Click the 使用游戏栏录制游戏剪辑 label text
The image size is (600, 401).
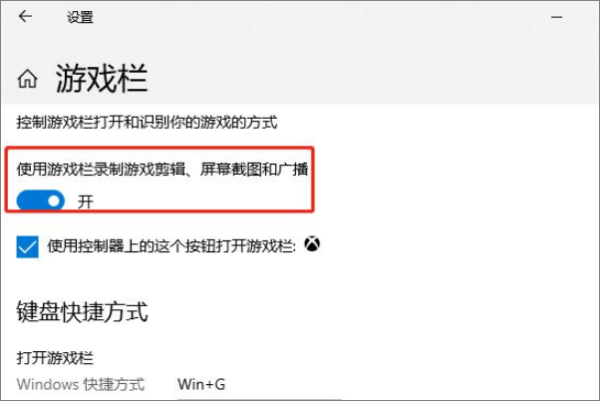101,169
